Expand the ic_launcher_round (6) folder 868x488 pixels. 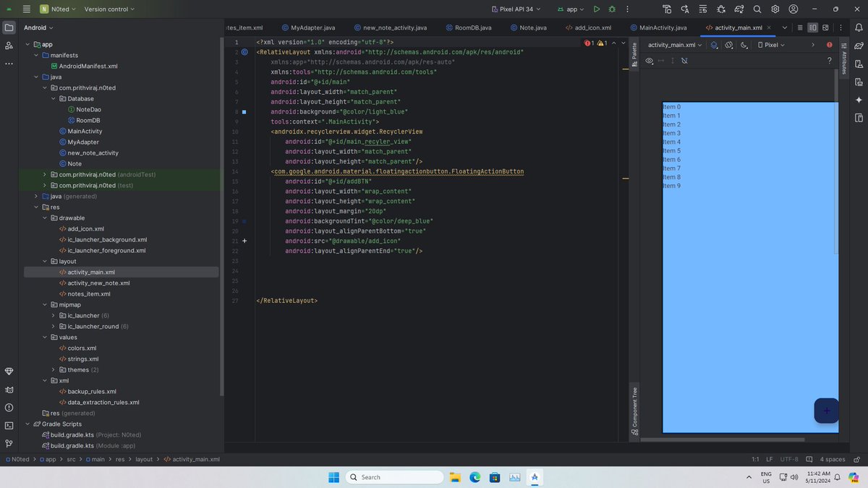54,326
